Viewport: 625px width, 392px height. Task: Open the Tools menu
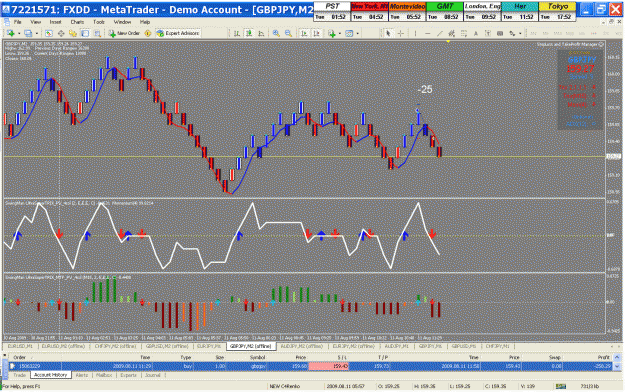point(99,22)
